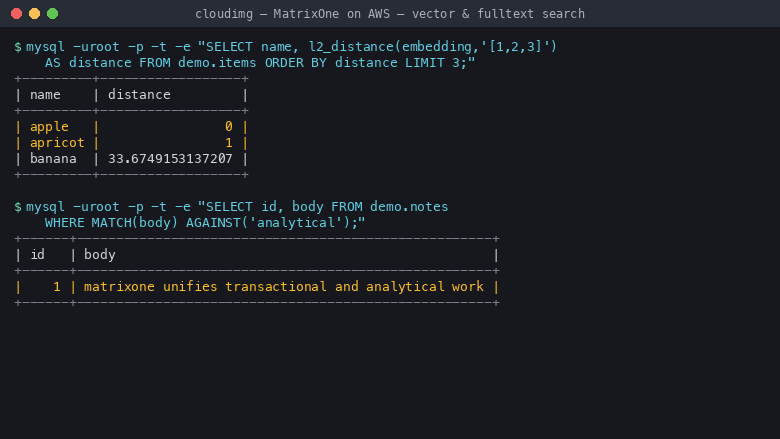Click the window title 'cloudimg — MatrixOne on AWS'
The image size is (780, 439).
(x=390, y=14)
